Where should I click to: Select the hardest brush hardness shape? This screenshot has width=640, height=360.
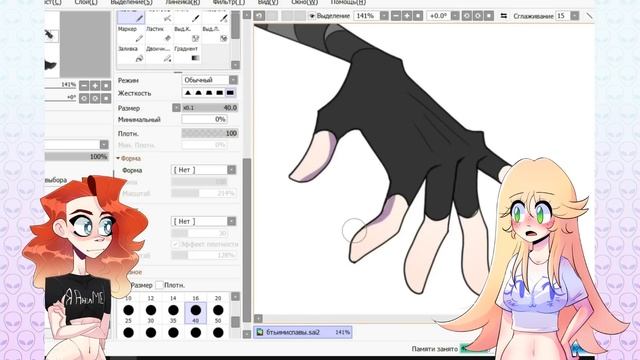(x=230, y=93)
